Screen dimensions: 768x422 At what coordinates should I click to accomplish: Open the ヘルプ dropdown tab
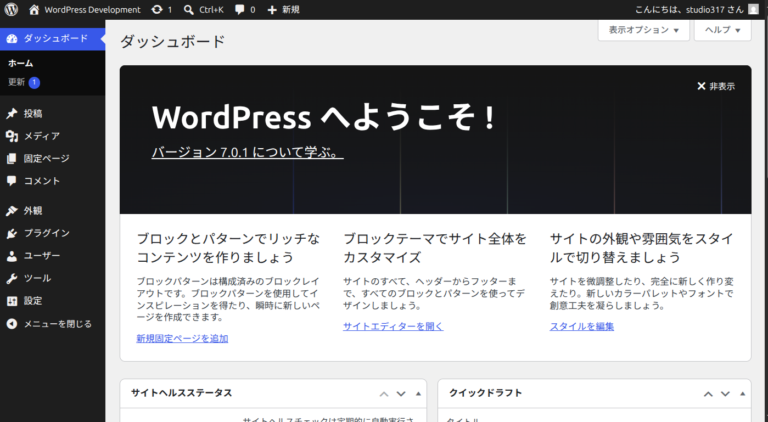pyautogui.click(x=722, y=30)
